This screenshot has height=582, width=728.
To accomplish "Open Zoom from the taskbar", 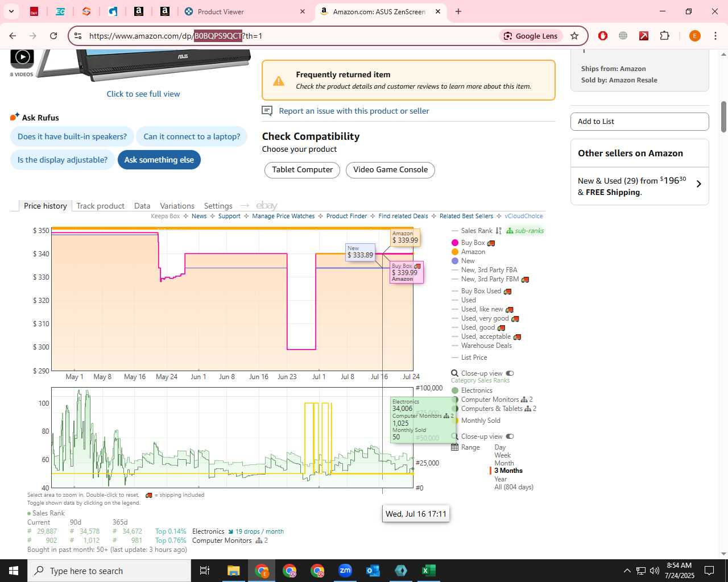I will 345,571.
